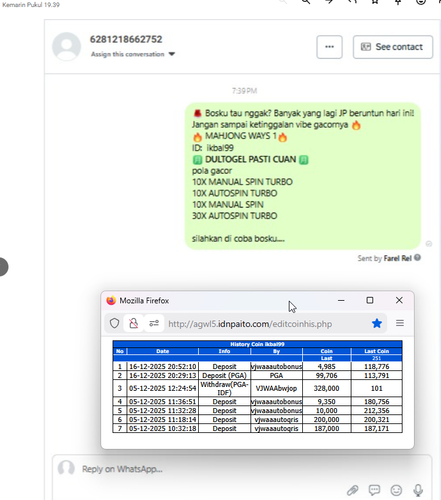Open the three-dots conversation options button
Viewport: 441px width, 500px height.
pyautogui.click(x=329, y=47)
